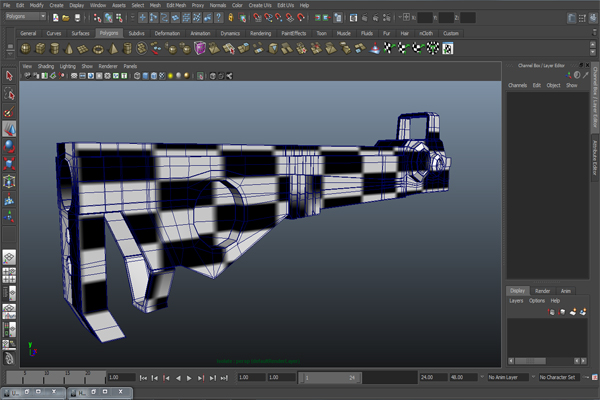The height and width of the screenshot is (400, 600).
Task: Open the Create UVs menu
Action: pyautogui.click(x=260, y=5)
